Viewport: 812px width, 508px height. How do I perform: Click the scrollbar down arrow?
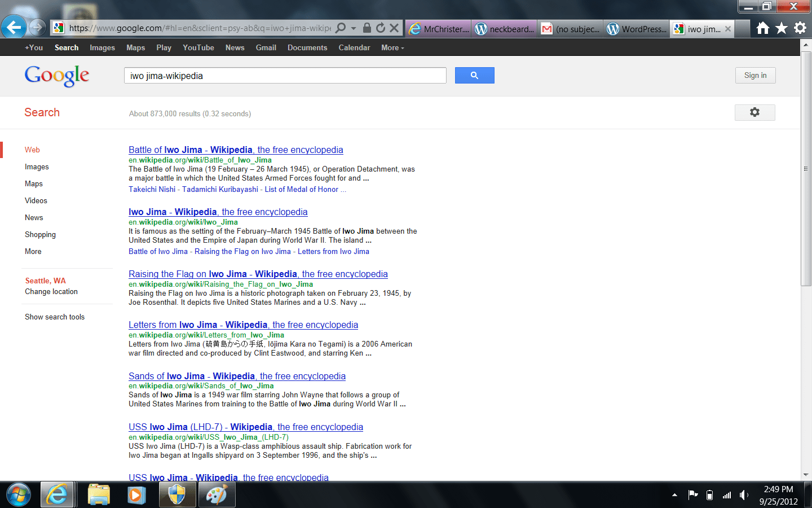pyautogui.click(x=806, y=475)
